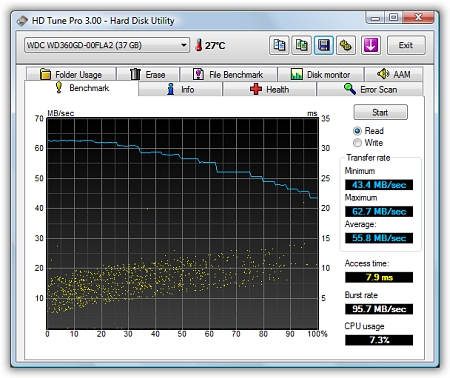The width and height of the screenshot is (450, 378).
Task: Click the HD Tune title bar app icon
Action: tap(22, 21)
